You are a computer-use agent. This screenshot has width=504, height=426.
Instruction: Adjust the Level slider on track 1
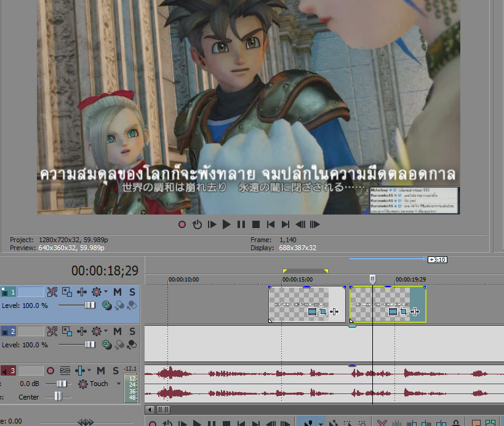point(90,305)
